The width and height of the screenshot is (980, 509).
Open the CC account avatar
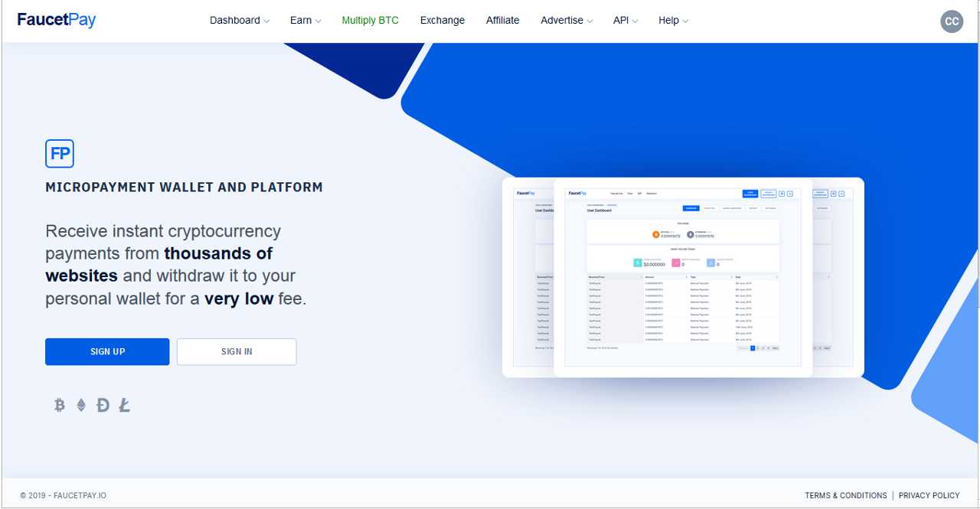[952, 21]
